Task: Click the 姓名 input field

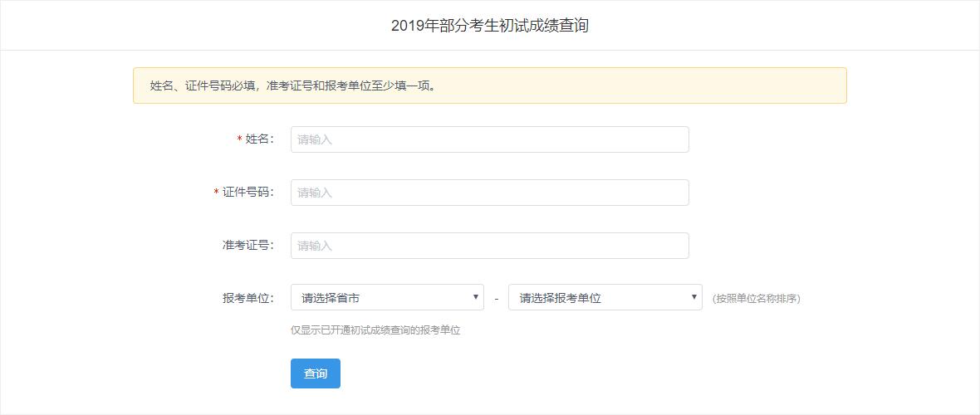Action: (x=489, y=139)
